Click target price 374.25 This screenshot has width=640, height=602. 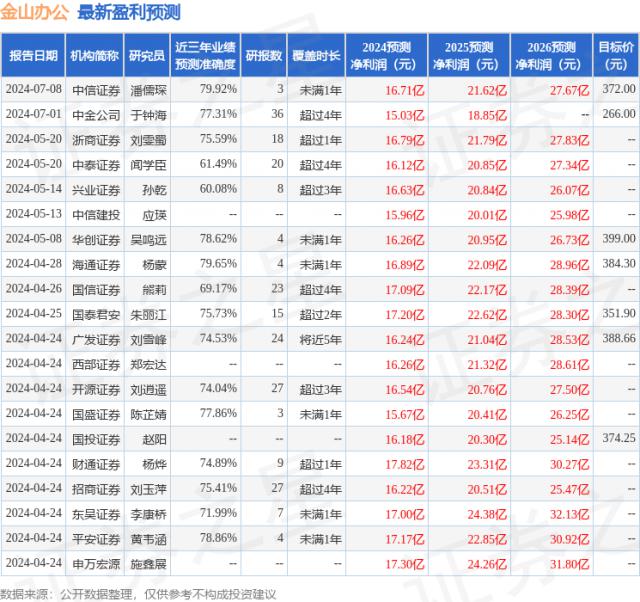point(619,438)
